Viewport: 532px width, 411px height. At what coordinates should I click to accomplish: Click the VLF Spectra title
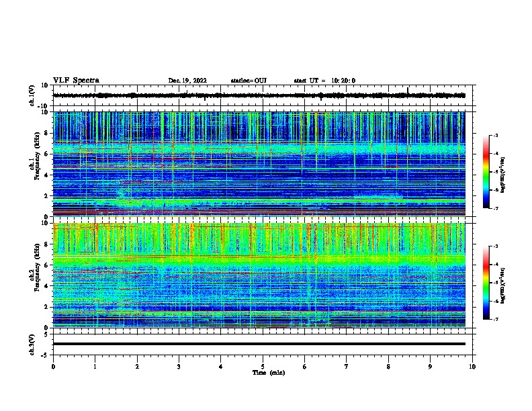(76, 81)
